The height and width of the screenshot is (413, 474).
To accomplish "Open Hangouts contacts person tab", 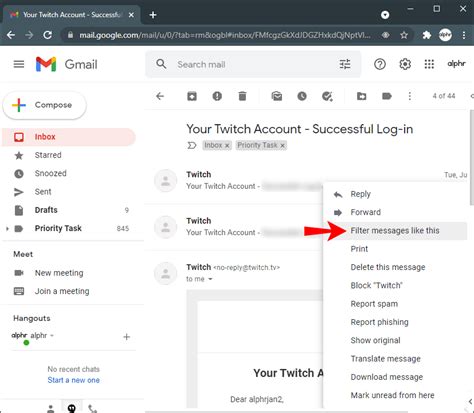I will [51, 409].
